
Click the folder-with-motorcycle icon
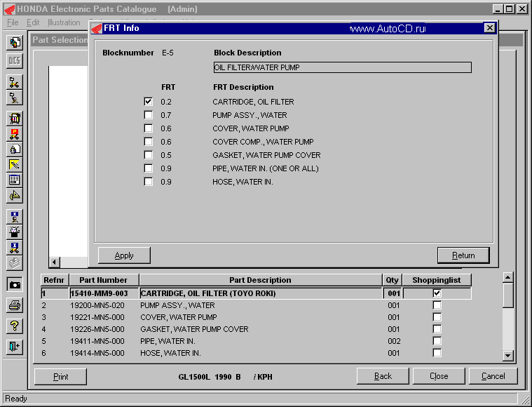(x=15, y=82)
